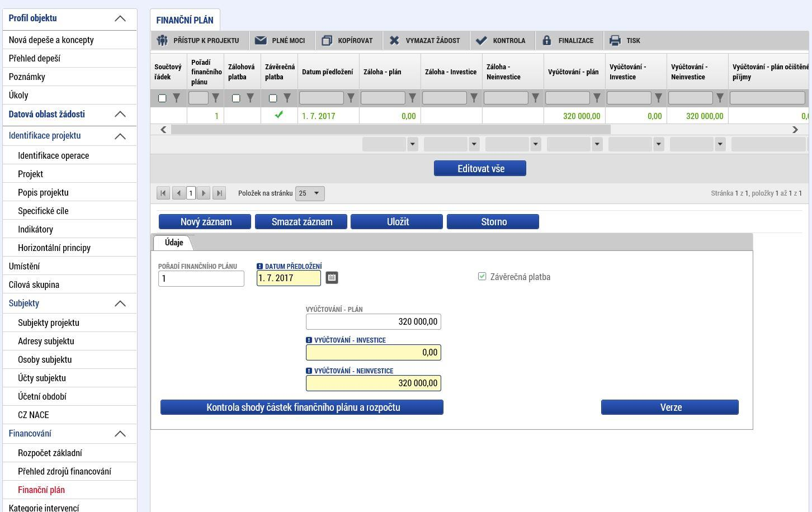Click the copy icon beside Kopírovat
812x512 pixels.
coord(327,40)
